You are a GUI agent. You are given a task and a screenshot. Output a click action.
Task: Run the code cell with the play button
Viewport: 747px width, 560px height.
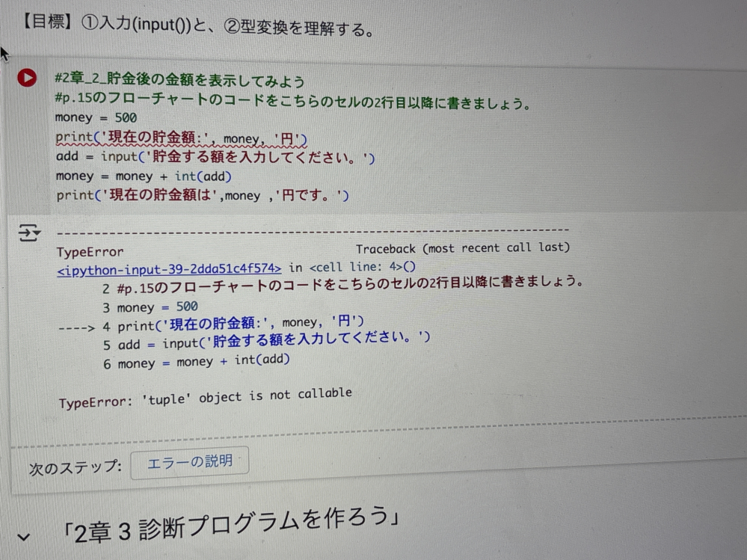click(x=27, y=78)
